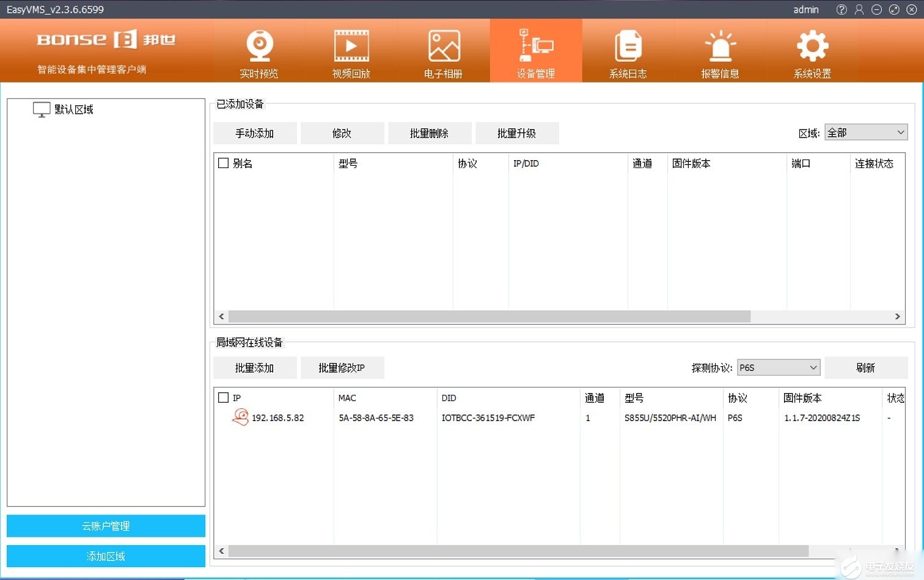Click the red camera icon for 192.168.5.82
The width and height of the screenshot is (924, 580).
pos(241,417)
